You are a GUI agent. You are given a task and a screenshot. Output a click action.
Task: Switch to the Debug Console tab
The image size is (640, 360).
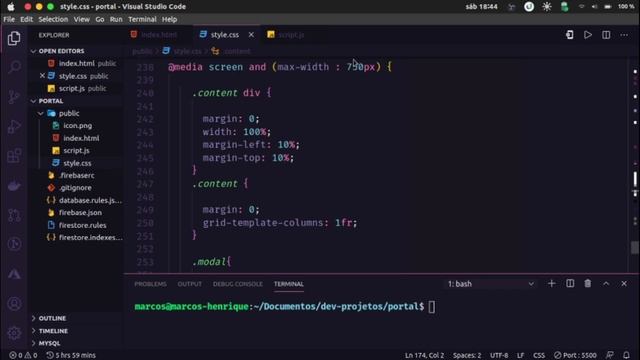238,284
